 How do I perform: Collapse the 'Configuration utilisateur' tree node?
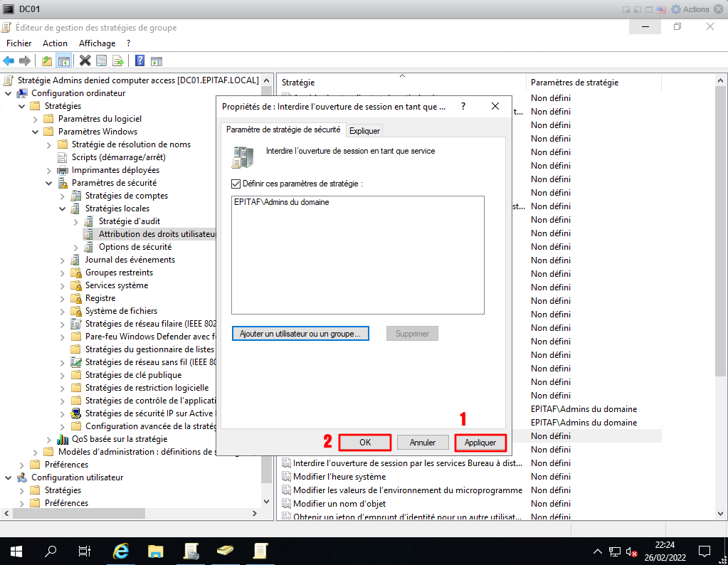(x=8, y=477)
